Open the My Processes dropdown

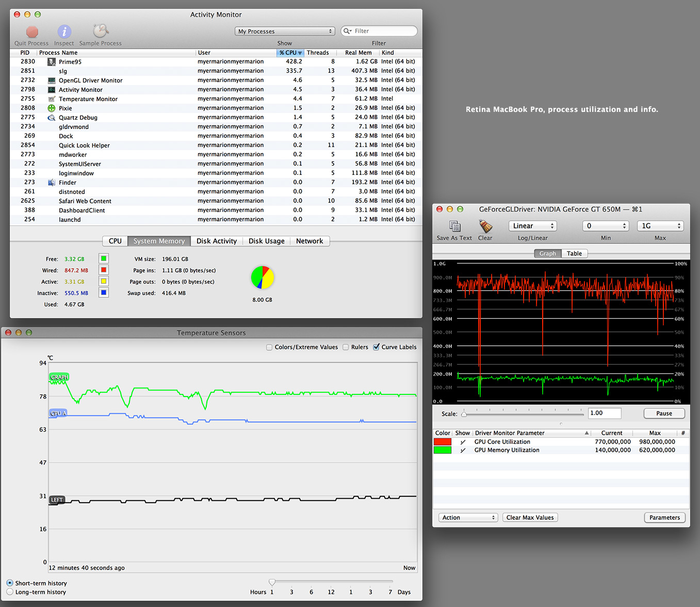[x=285, y=31]
